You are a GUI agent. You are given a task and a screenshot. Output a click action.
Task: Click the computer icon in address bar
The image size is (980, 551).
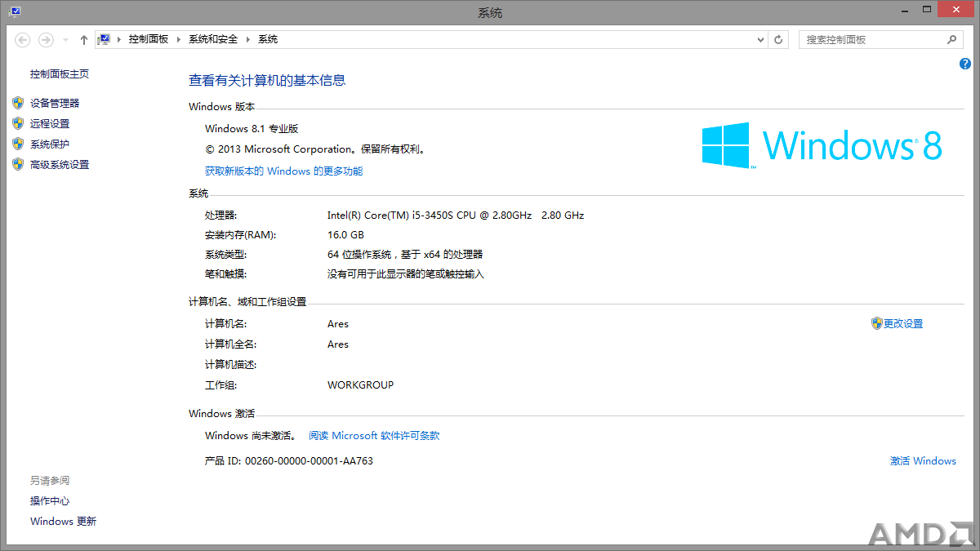point(104,39)
